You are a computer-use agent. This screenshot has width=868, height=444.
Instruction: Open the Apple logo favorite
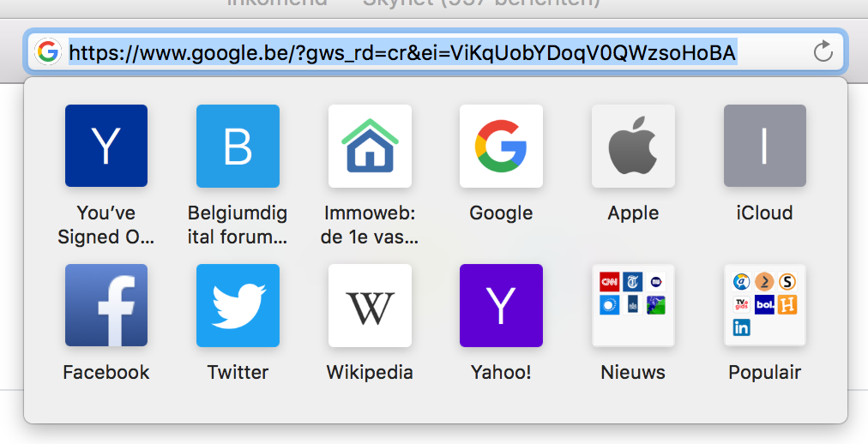633,146
